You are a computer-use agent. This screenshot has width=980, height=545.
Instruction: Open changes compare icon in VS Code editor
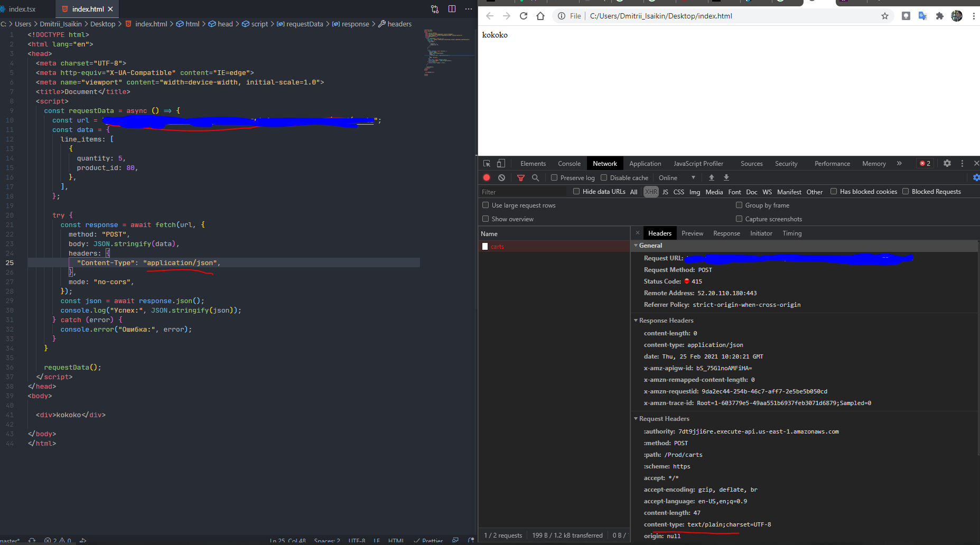[435, 9]
